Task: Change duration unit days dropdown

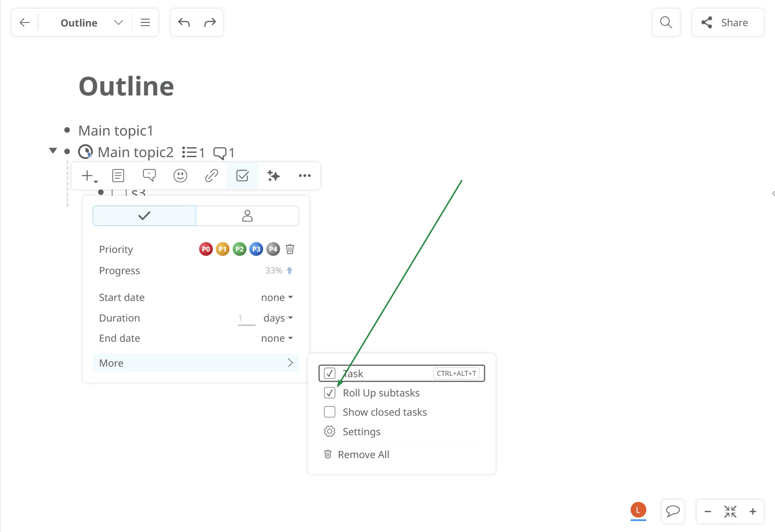Action: pyautogui.click(x=278, y=318)
